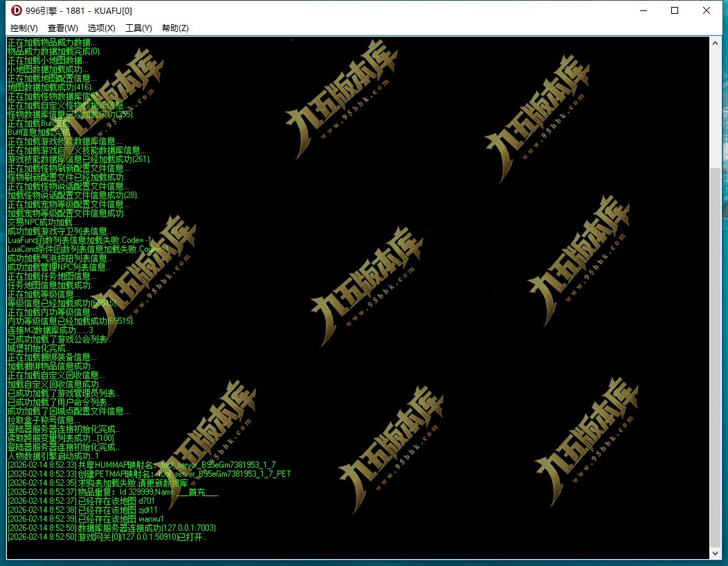Click the window title '996引擎 - 1881 - KUAFU[0]'
This screenshot has height=566, width=728.
coord(79,10)
